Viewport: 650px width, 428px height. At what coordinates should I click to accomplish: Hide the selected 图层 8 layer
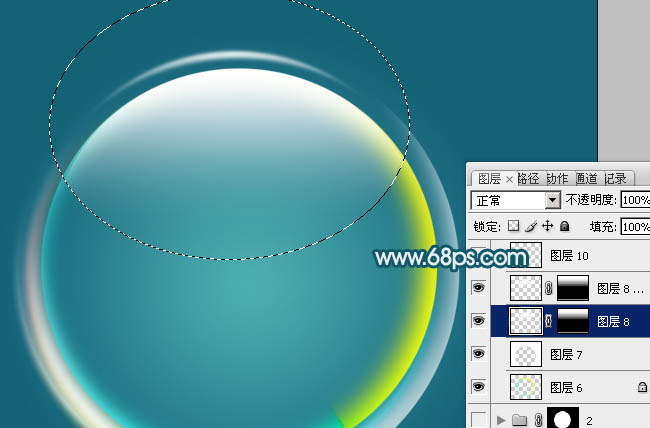(x=478, y=321)
